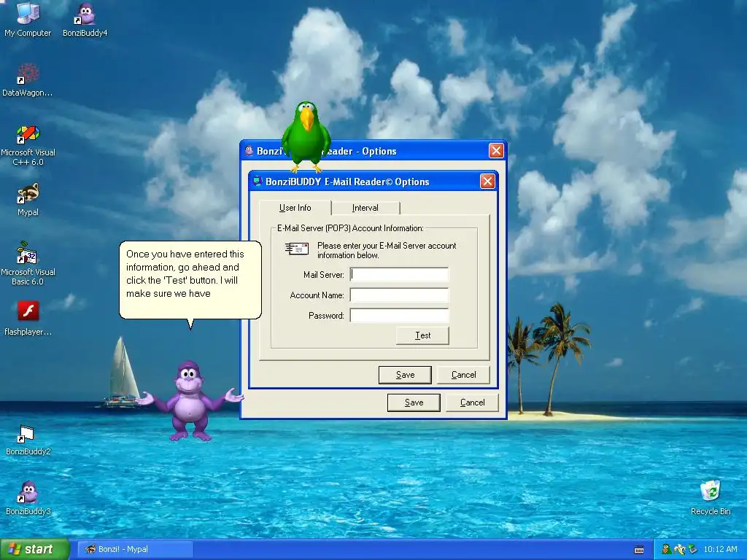The image size is (747, 560).
Task: Click the purple Bonzi gorilla character
Action: (x=190, y=401)
